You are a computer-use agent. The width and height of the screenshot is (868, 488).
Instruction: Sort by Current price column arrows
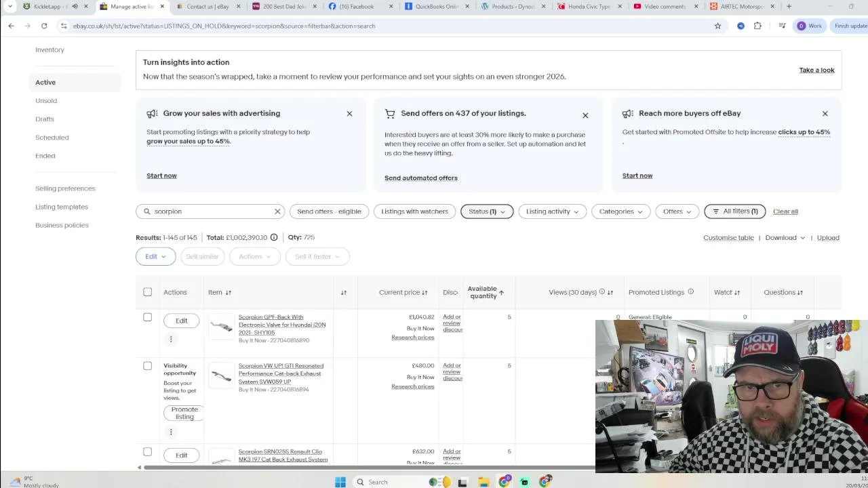[x=425, y=293]
